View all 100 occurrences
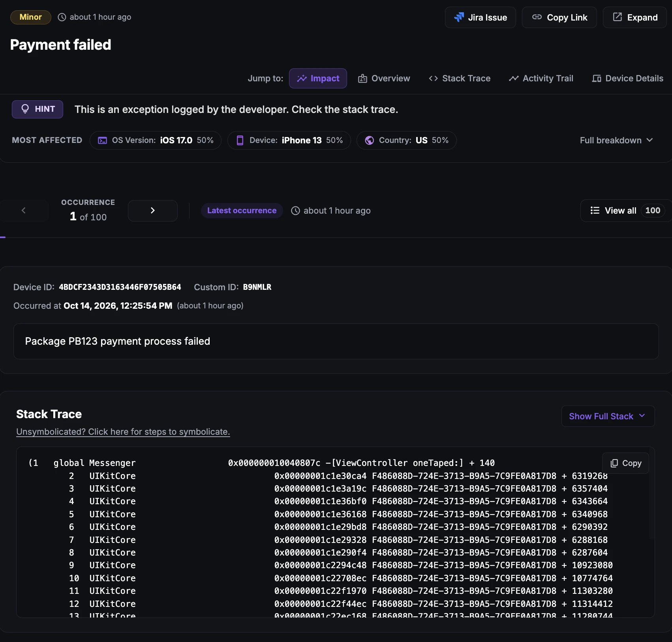The height and width of the screenshot is (642, 672). point(626,210)
